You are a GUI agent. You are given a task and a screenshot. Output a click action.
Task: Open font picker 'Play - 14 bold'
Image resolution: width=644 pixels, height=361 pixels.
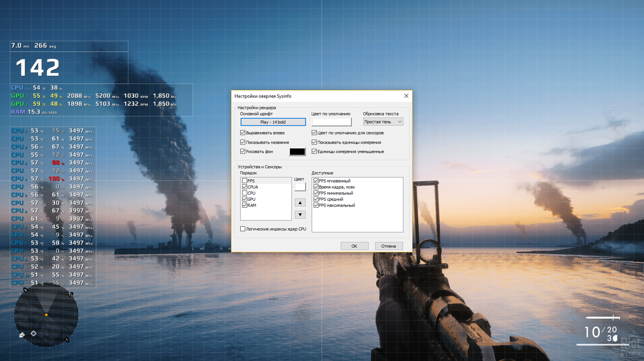pyautogui.click(x=273, y=122)
